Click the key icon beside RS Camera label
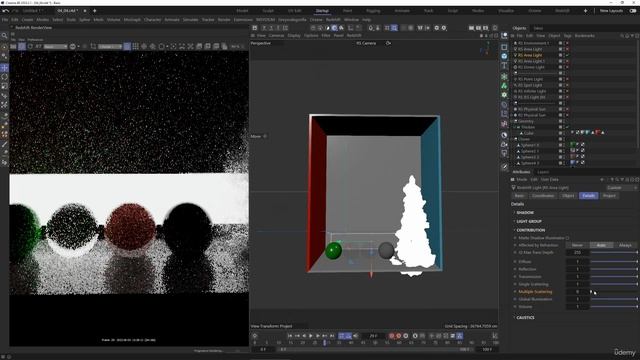The image size is (640, 360). tap(388, 43)
